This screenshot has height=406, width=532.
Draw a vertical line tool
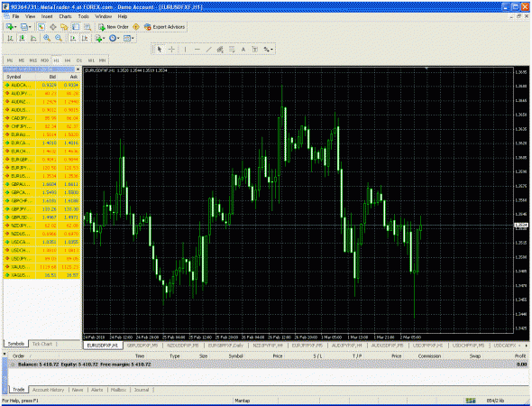click(x=185, y=50)
